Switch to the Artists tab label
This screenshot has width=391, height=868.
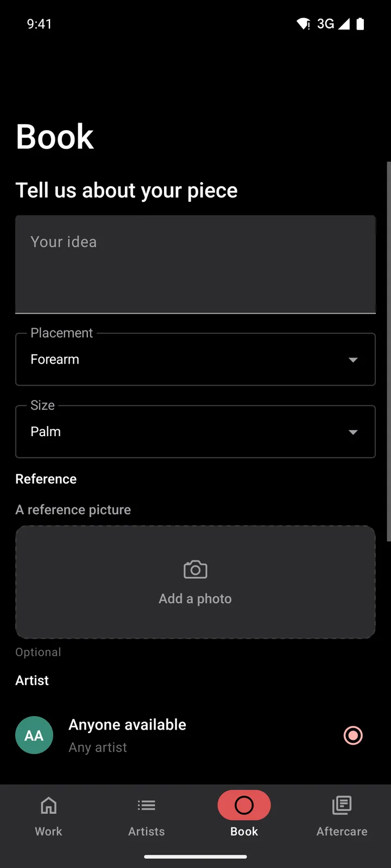147,831
